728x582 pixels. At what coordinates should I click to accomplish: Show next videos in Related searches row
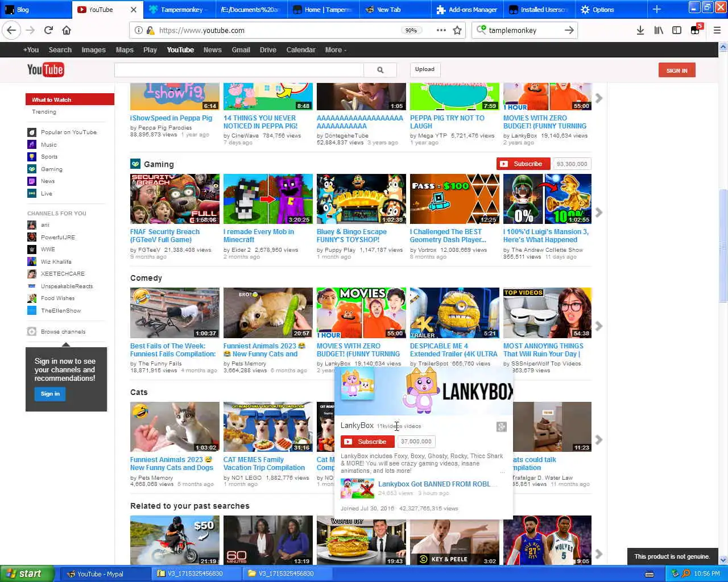[x=598, y=554]
